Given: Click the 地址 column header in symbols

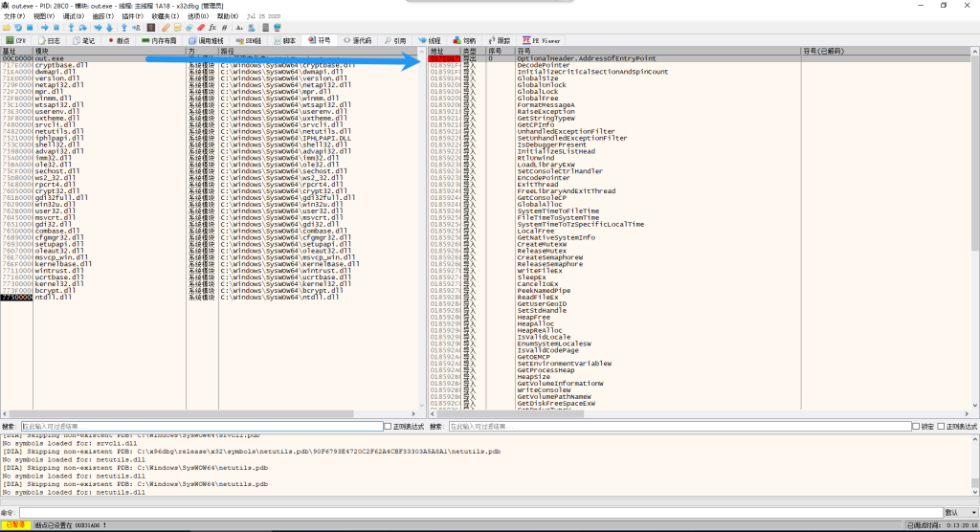Looking at the screenshot, I should (444, 51).
